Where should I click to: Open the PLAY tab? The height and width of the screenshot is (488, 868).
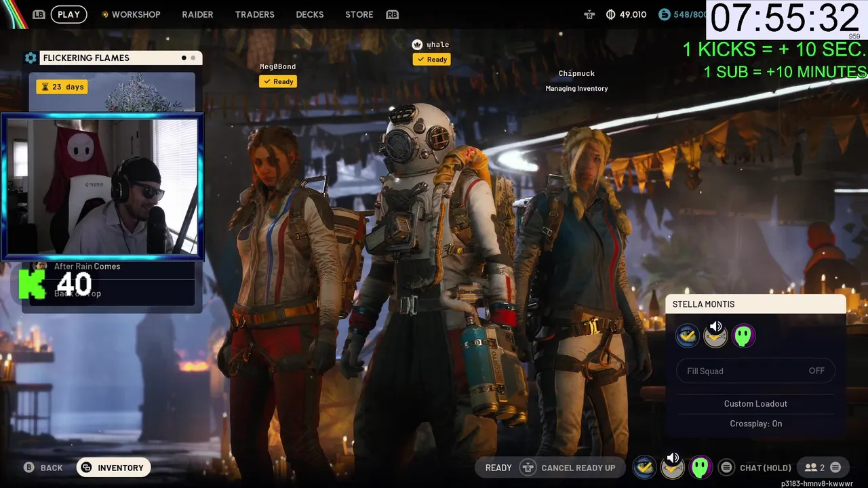click(x=68, y=14)
